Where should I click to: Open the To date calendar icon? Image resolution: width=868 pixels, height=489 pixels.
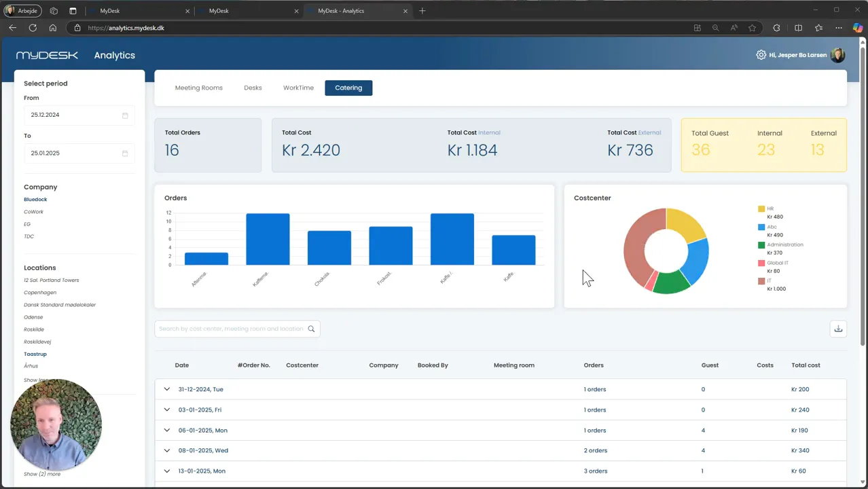pos(125,153)
